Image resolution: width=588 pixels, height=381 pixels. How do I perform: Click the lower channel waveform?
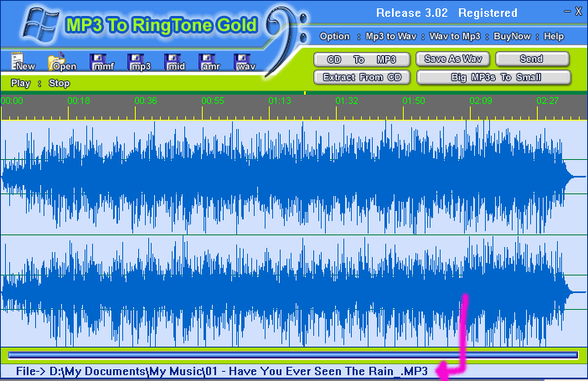(294, 291)
